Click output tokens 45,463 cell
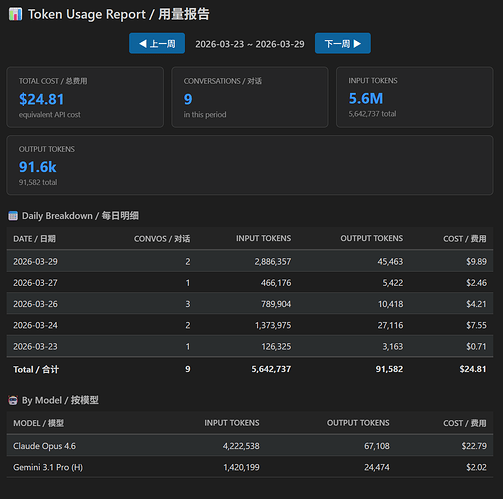Screen dimensions: 503x499 click(390, 262)
